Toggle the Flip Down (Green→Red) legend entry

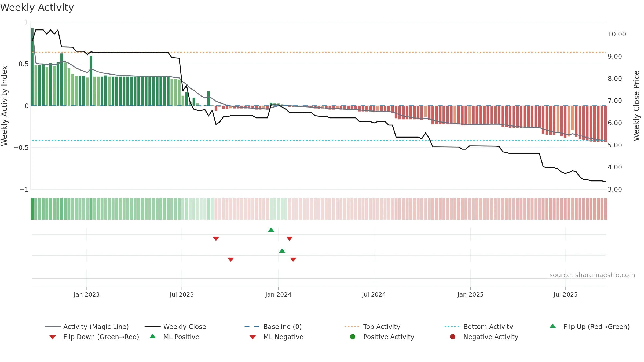point(94,337)
